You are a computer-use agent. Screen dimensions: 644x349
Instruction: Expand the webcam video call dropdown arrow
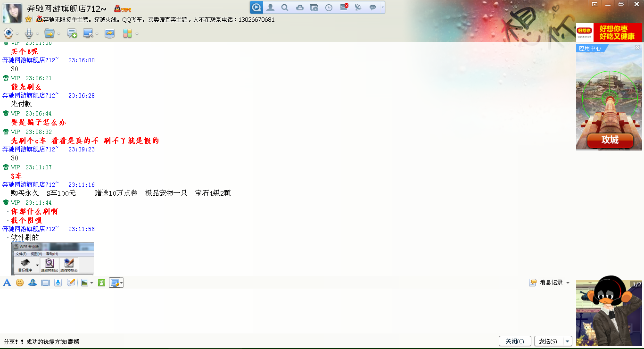(x=17, y=34)
